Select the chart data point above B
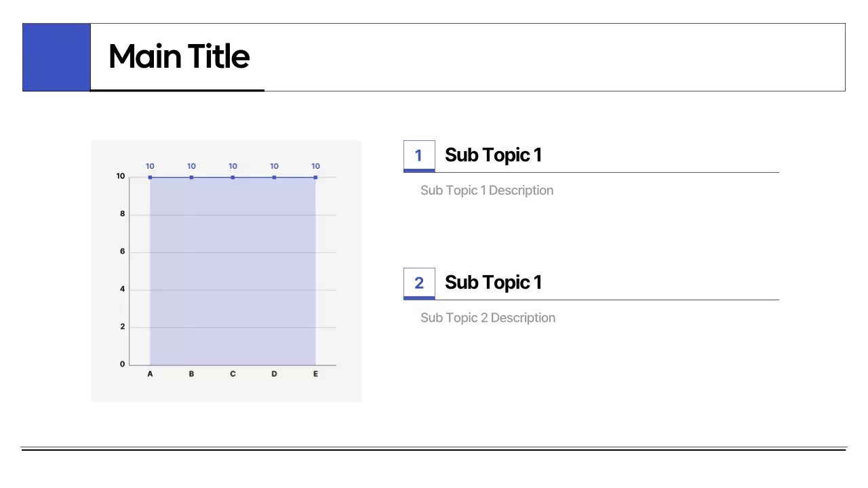868x488 pixels. (x=191, y=178)
